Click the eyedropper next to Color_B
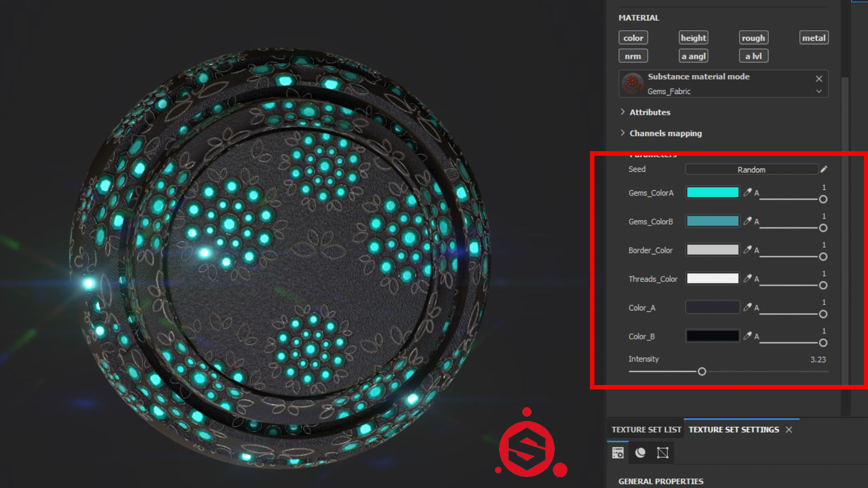 point(747,336)
